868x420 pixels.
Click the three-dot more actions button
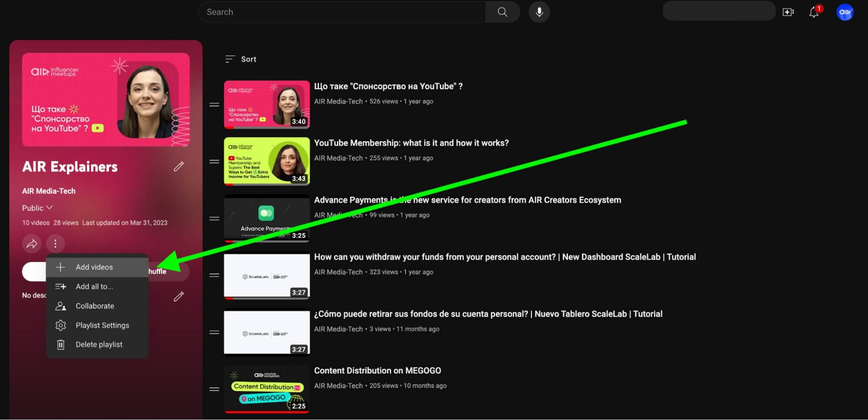pos(55,244)
